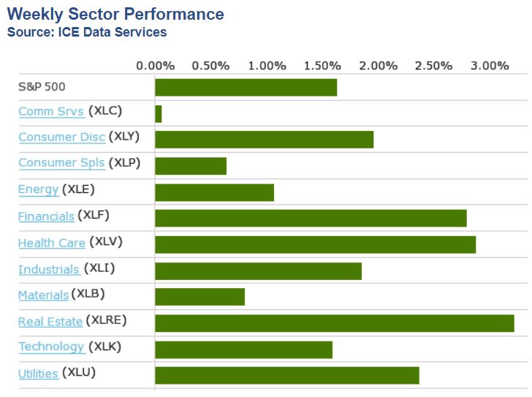Click the Financials green bar
The width and height of the screenshot is (532, 397).
pyautogui.click(x=311, y=218)
